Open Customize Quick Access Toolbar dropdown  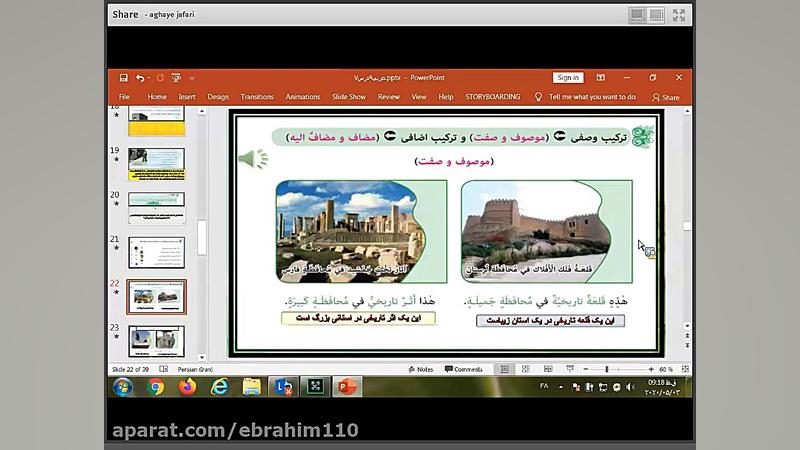(192, 78)
